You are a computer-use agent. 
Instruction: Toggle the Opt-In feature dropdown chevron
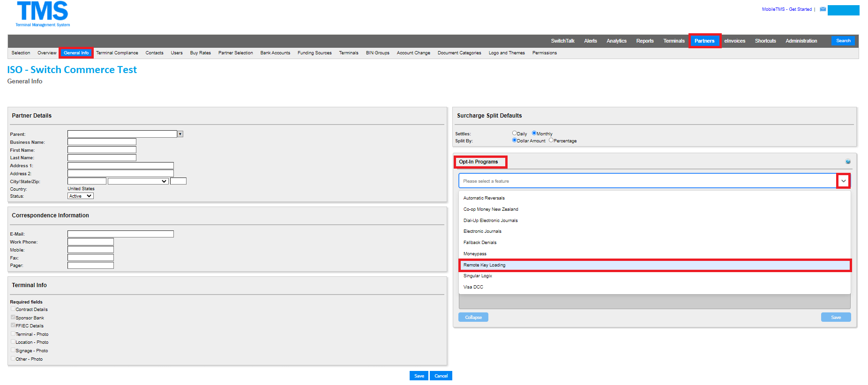click(x=844, y=181)
